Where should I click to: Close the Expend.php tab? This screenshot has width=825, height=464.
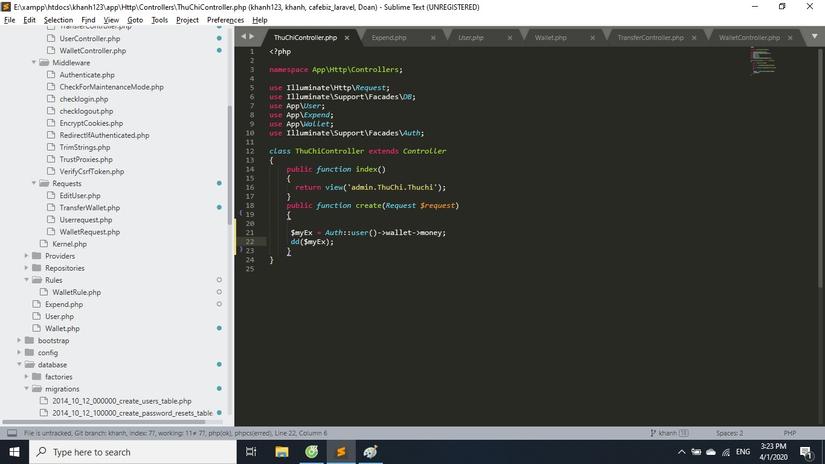tap(433, 38)
